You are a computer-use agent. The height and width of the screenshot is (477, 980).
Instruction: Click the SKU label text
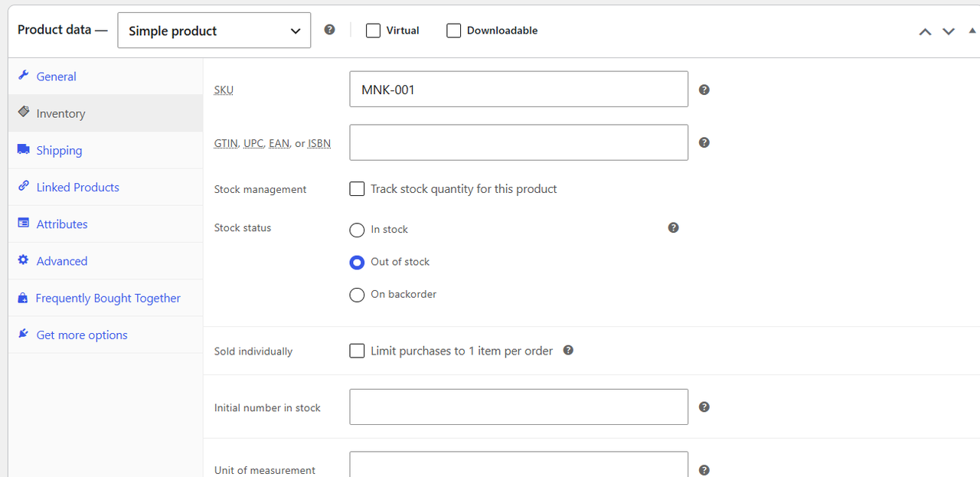coord(224,90)
